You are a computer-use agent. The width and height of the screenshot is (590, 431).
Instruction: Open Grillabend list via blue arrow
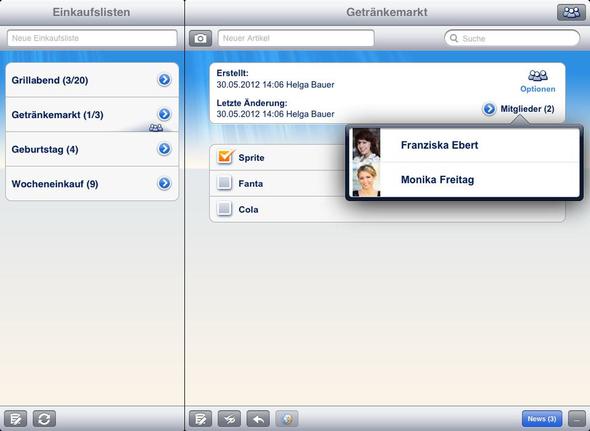(x=164, y=80)
